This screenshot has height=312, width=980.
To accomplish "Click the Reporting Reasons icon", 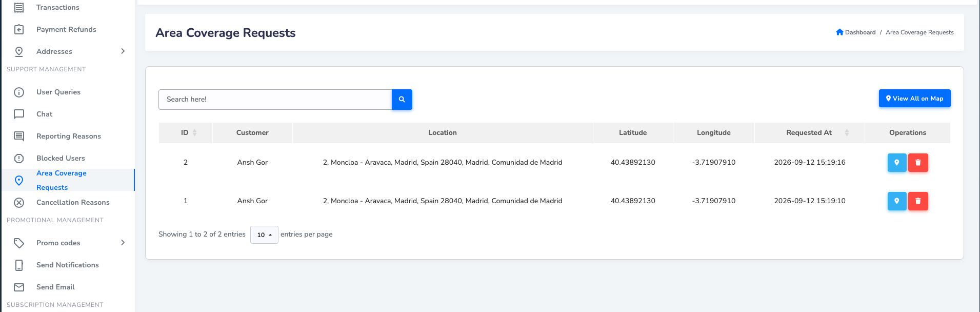I will coord(19,136).
